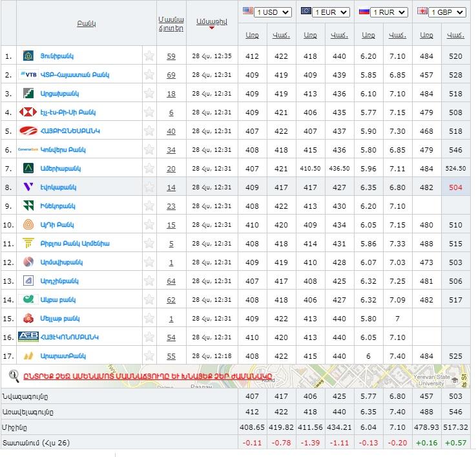
Task: Toggle the favorite star for Evocabank
Action: click(x=149, y=187)
